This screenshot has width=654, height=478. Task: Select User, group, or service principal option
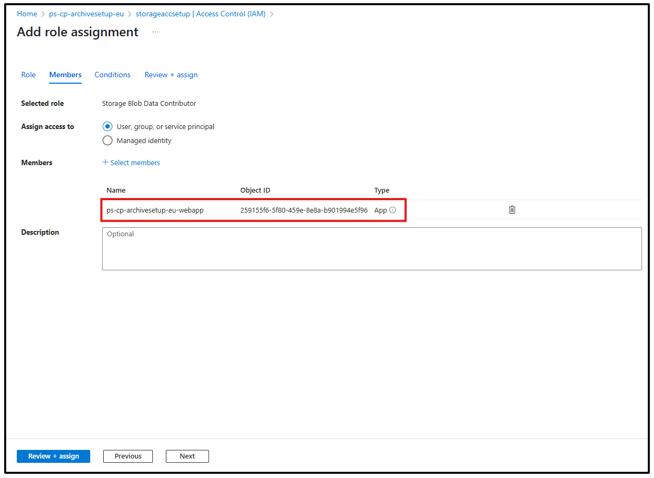[x=108, y=127]
